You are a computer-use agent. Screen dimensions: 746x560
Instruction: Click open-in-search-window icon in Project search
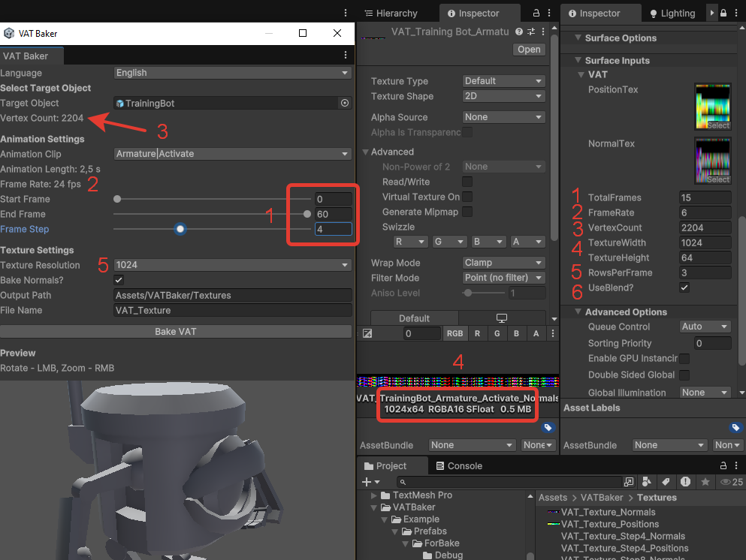pos(629,482)
